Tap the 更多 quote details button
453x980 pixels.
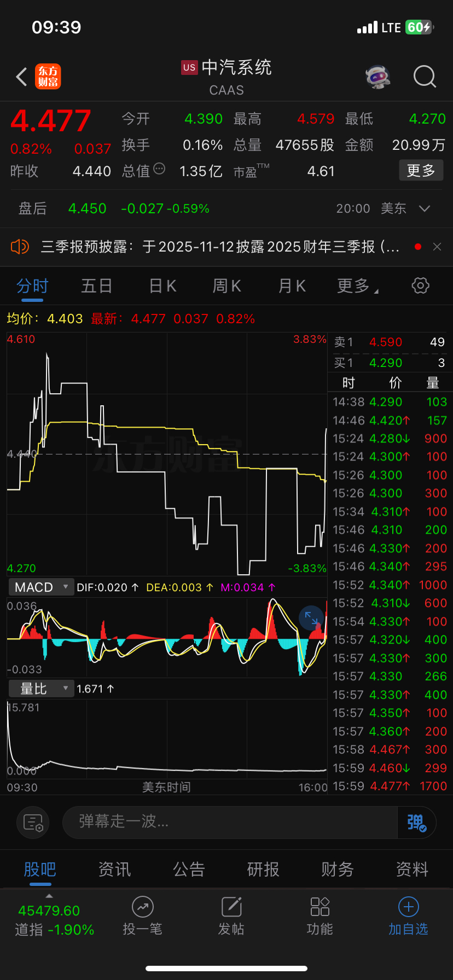[421, 171]
